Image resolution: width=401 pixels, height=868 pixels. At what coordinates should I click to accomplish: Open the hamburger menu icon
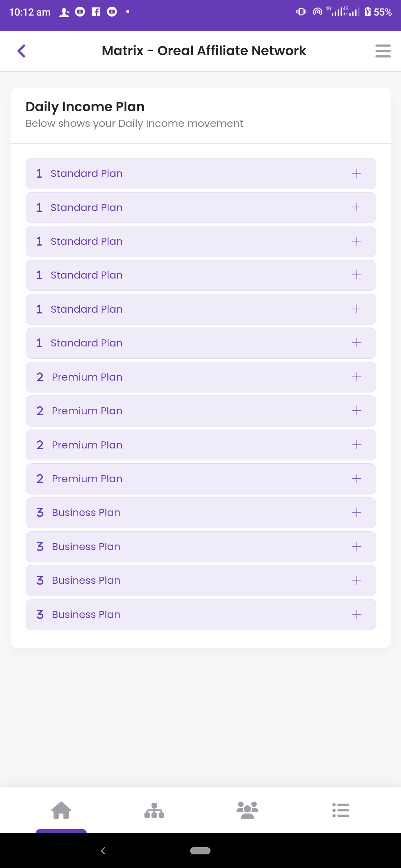383,51
